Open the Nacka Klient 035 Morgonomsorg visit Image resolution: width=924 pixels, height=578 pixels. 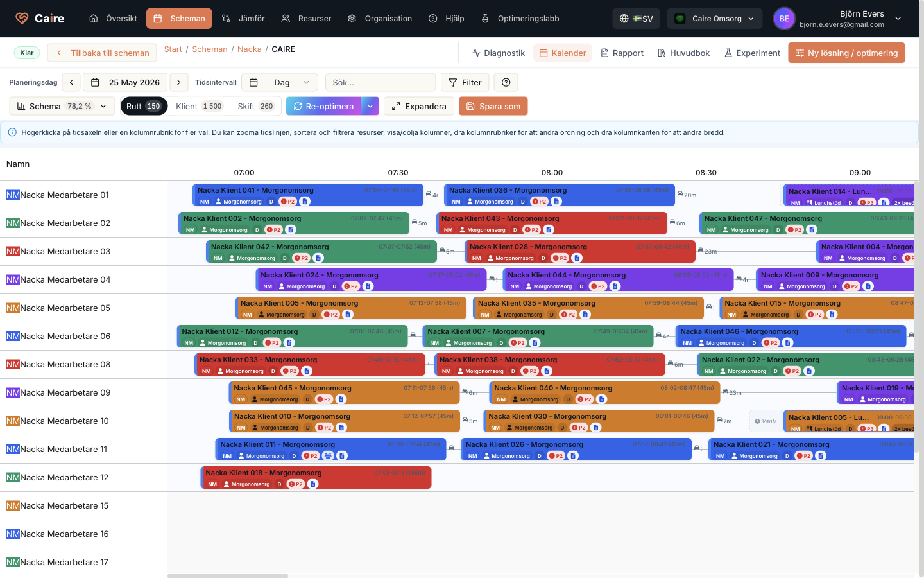tap(588, 308)
